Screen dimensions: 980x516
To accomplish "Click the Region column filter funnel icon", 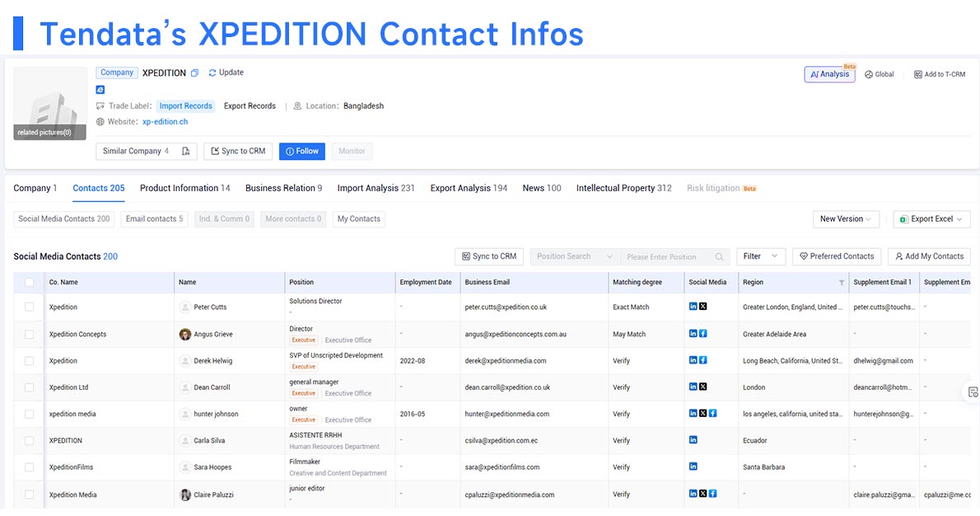I will coord(842,283).
